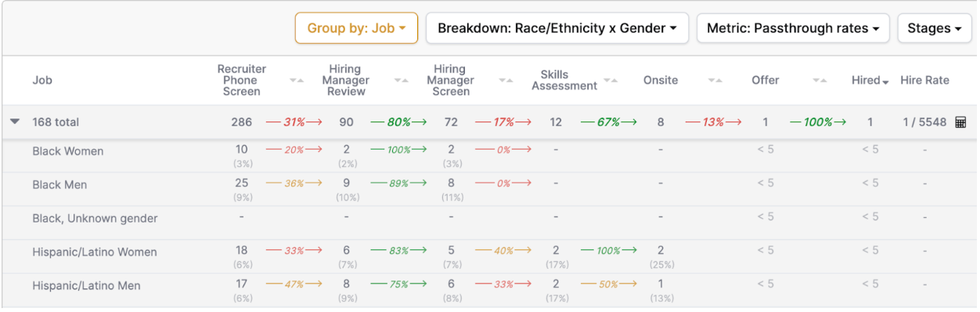Click the 67% passthrough rate in total row
This screenshot has width=980, height=312.
608,122
